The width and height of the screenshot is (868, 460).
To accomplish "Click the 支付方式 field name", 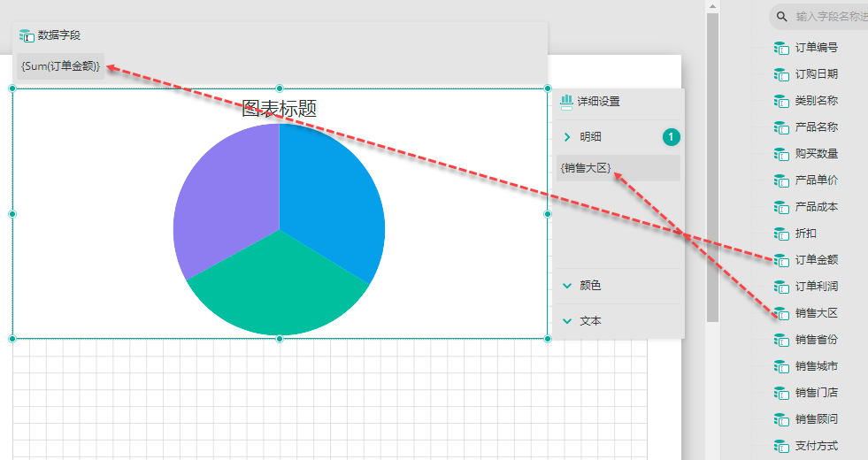I will [x=817, y=446].
